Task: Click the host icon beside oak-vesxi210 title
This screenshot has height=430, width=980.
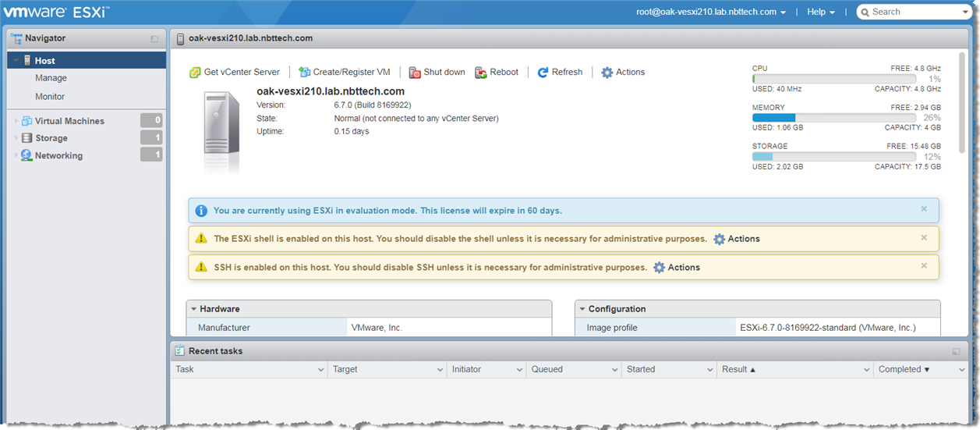Action: [x=180, y=38]
